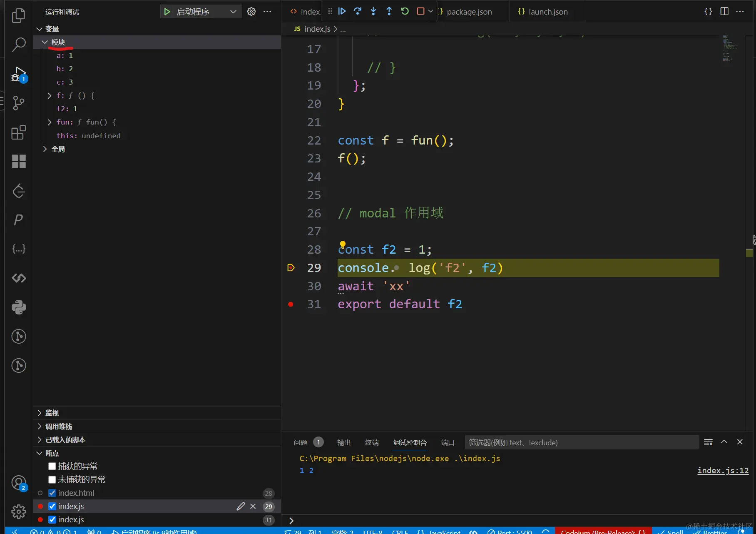This screenshot has height=534, width=756.
Task: Toggle the breakpoint dot at line 31
Action: [x=291, y=304]
